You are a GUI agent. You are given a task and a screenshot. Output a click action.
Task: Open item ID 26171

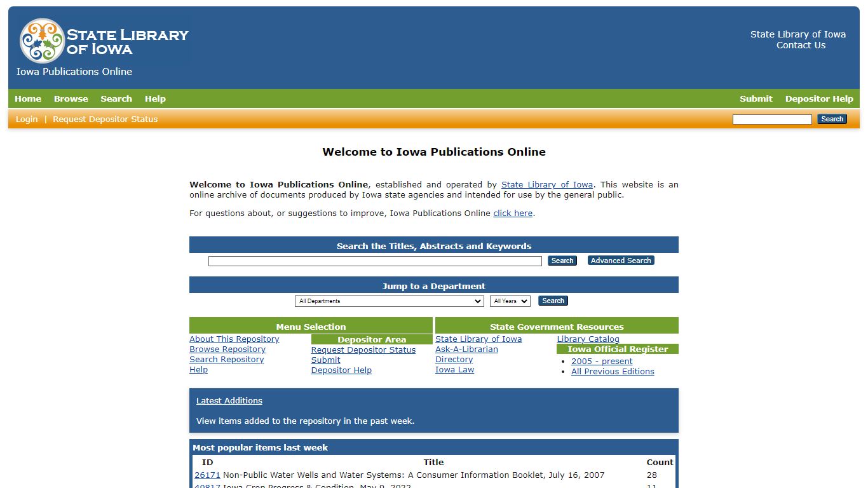[x=207, y=475]
